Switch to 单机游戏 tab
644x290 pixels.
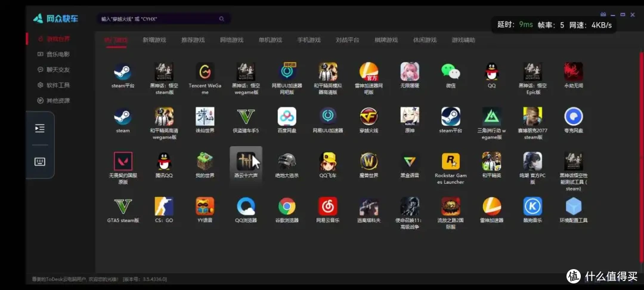[x=270, y=40]
